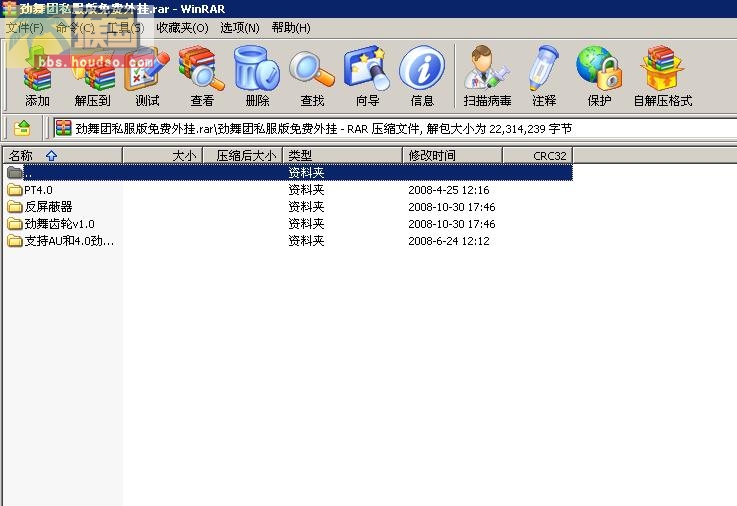Select the 支持AU和4.0劲... folder name
This screenshot has height=506, width=737.
[69, 241]
